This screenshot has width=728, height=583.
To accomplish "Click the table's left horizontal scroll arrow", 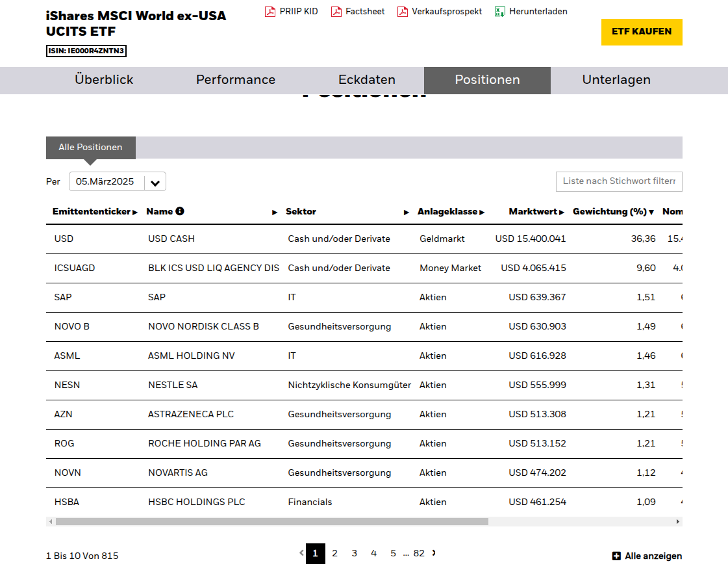I will [x=51, y=522].
